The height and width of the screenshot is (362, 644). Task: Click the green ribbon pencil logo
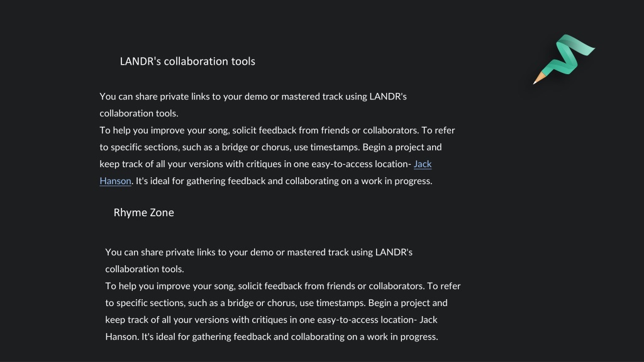tap(564, 59)
